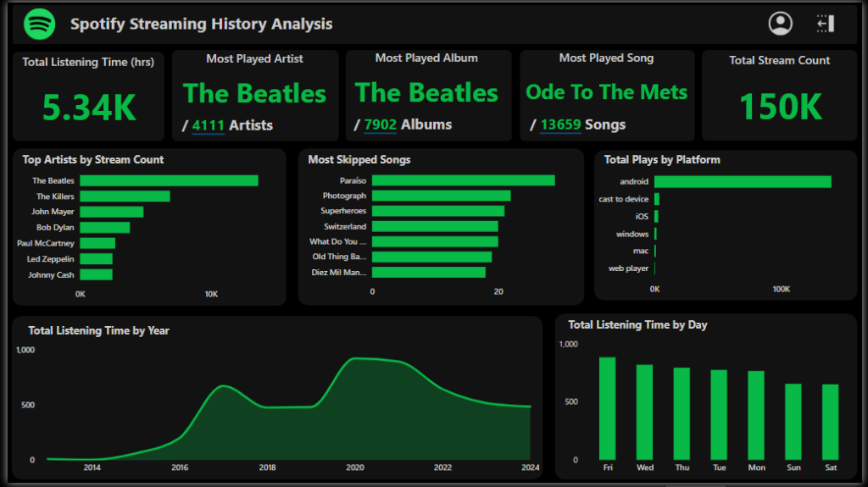
Task: Click the Tue listening time column
Action: coord(719,415)
